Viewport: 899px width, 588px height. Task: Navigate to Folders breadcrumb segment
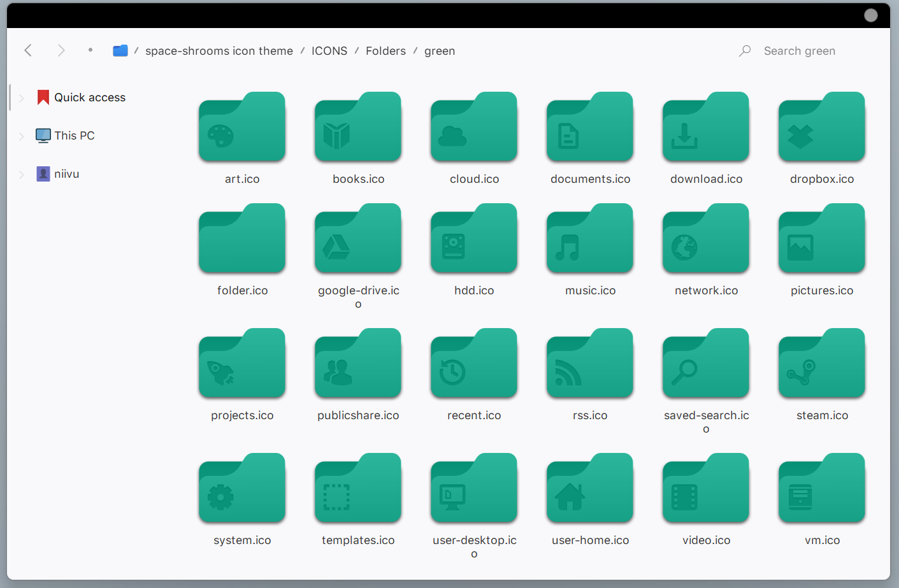coord(385,51)
